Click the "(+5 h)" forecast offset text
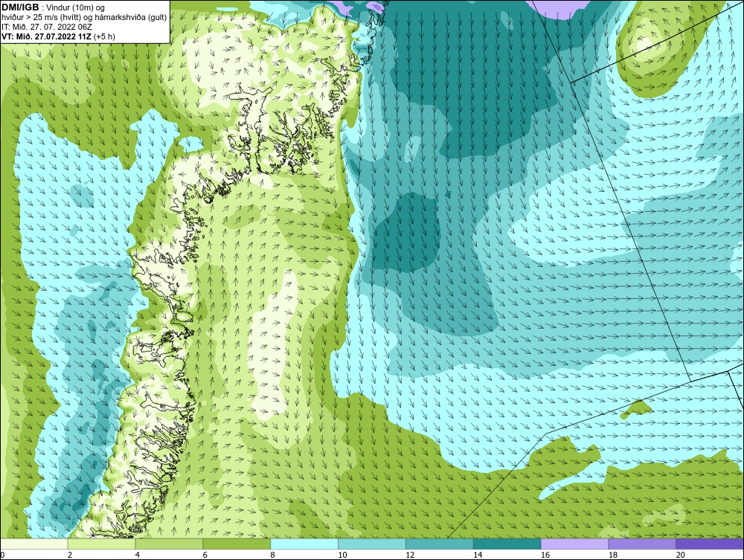The height and width of the screenshot is (560, 744). pos(104,36)
